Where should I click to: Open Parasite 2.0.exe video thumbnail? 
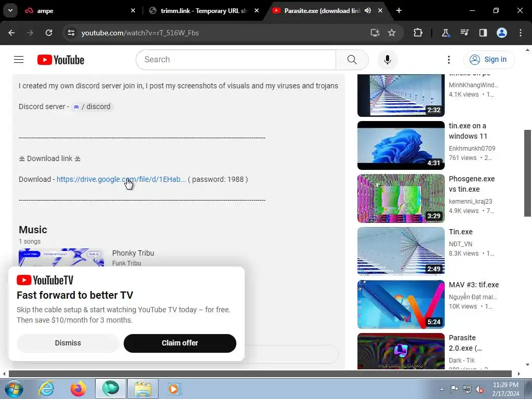click(x=401, y=351)
